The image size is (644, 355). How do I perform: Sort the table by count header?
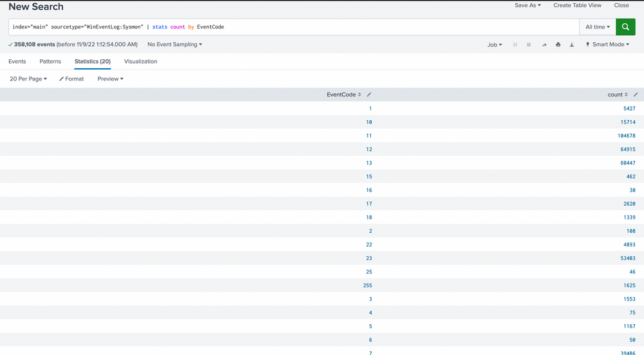coord(617,95)
